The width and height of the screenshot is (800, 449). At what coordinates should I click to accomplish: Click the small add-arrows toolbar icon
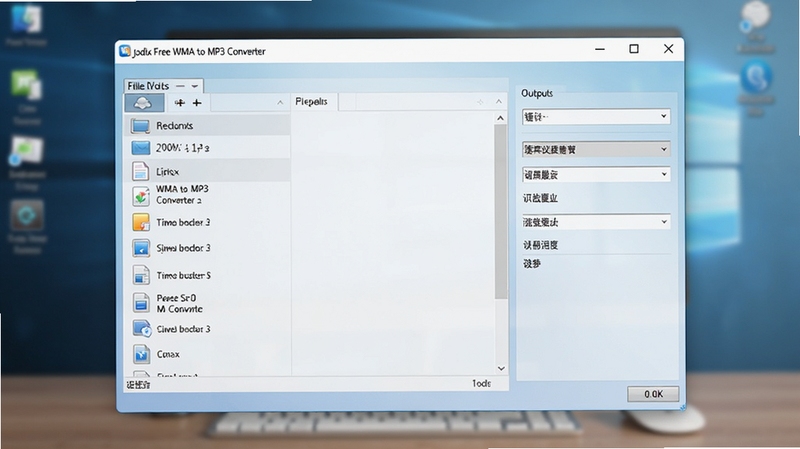click(180, 103)
